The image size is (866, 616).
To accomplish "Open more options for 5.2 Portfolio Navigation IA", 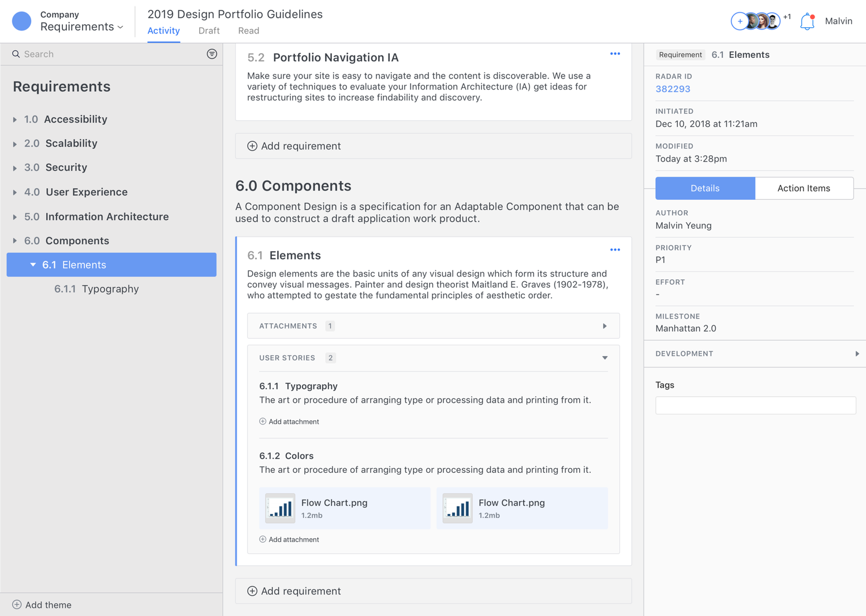I will (615, 54).
